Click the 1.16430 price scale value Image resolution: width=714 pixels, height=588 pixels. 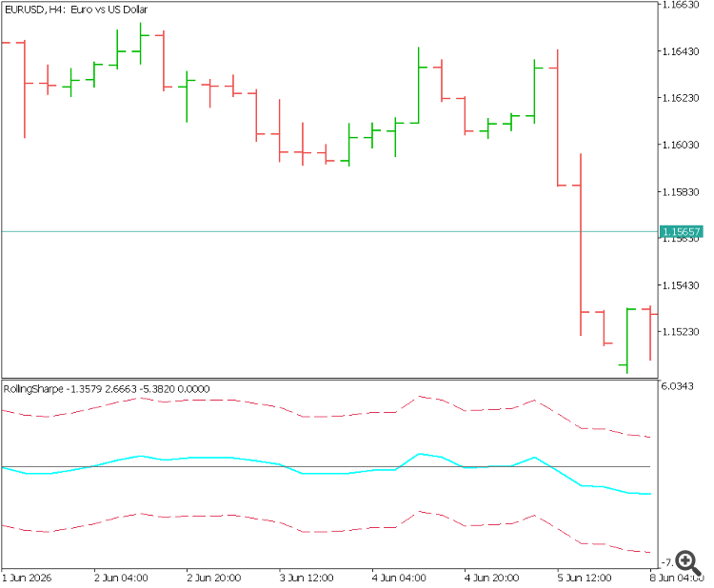681,51
